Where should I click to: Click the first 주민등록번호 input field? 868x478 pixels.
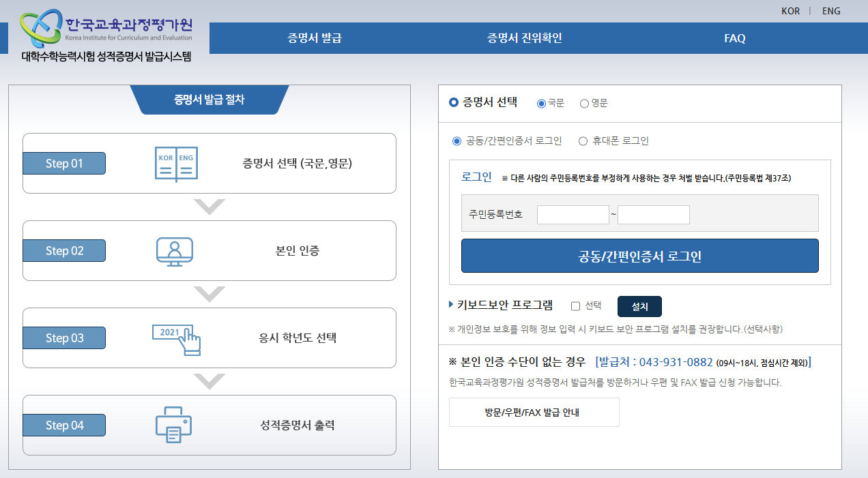click(x=573, y=213)
